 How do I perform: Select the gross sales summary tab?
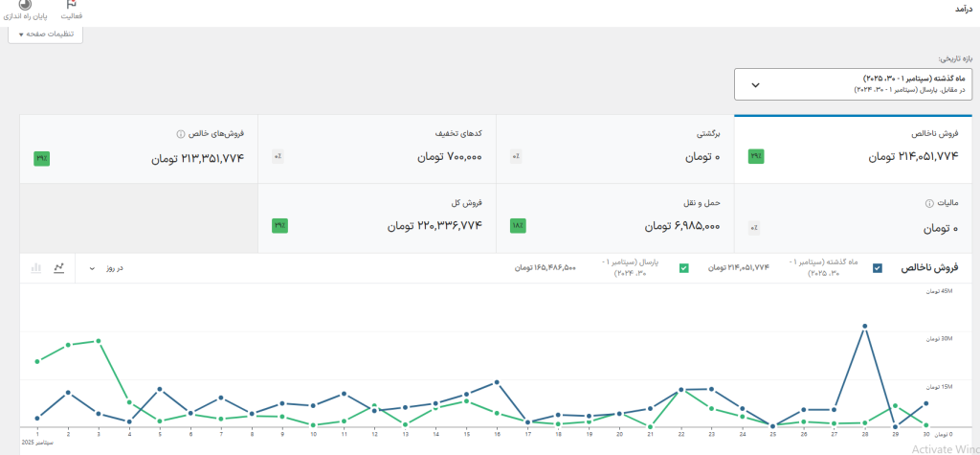(x=853, y=148)
